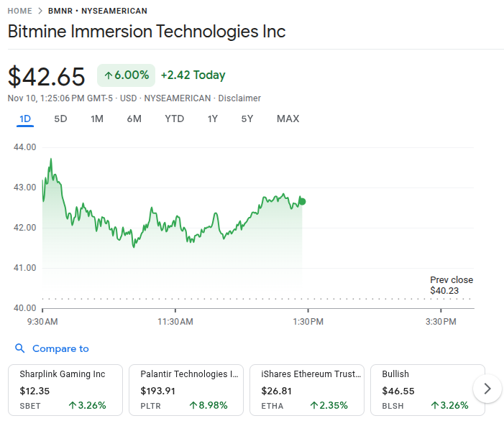Open the Bullish BLSH stock card
Screen dimensions: 504x431
[x=427, y=389]
